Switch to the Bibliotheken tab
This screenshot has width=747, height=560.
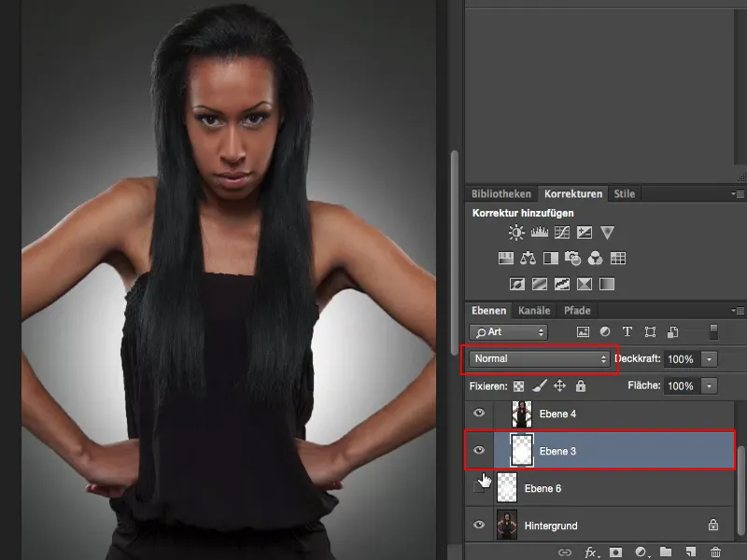coord(501,194)
